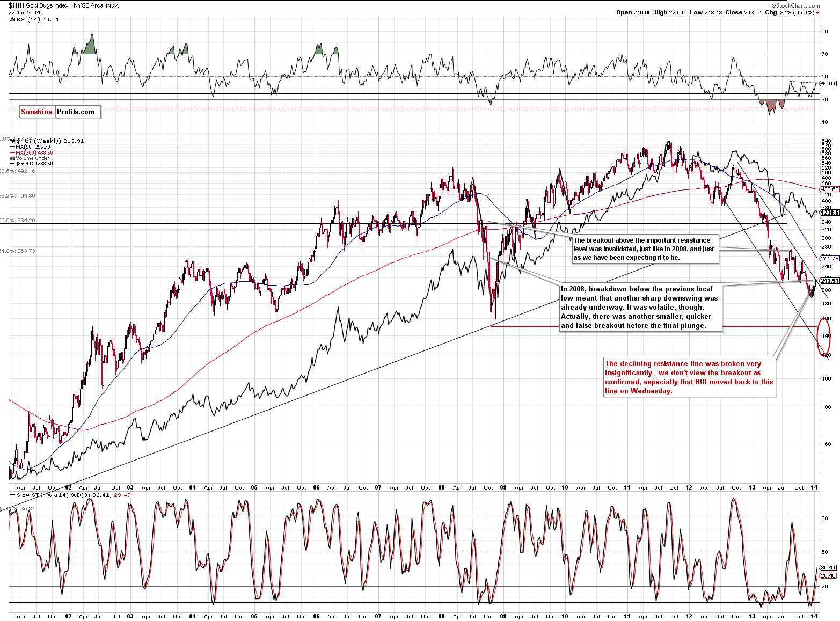840x621 pixels.
Task: Click the 640 label on the price axis
Action: (826, 142)
